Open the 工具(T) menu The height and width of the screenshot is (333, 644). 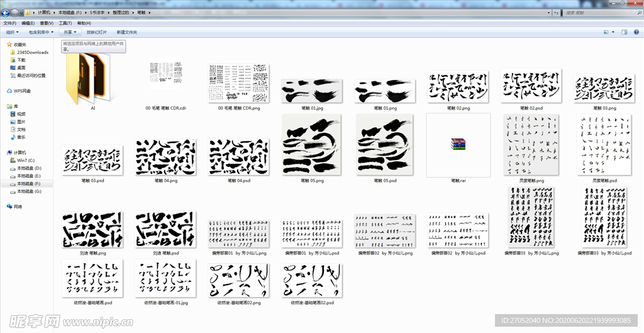(65, 23)
